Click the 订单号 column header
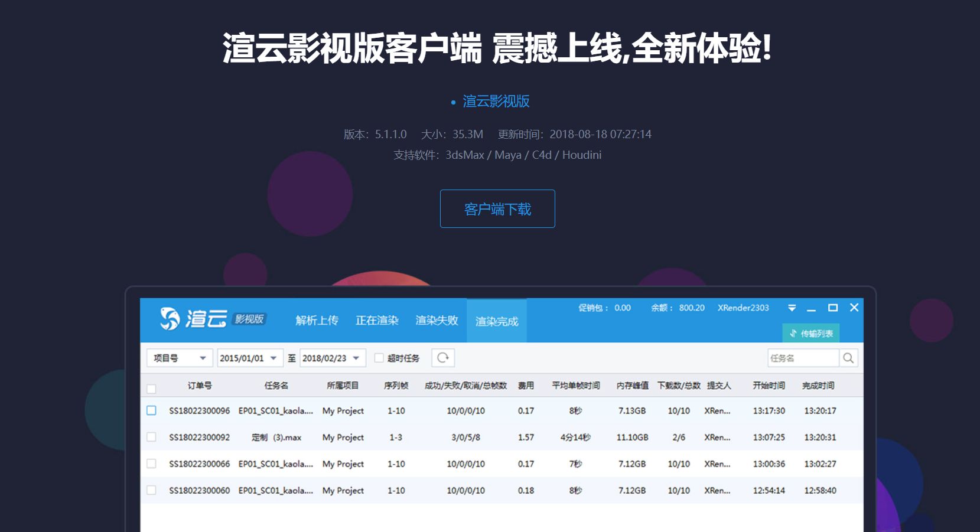 tap(200, 386)
